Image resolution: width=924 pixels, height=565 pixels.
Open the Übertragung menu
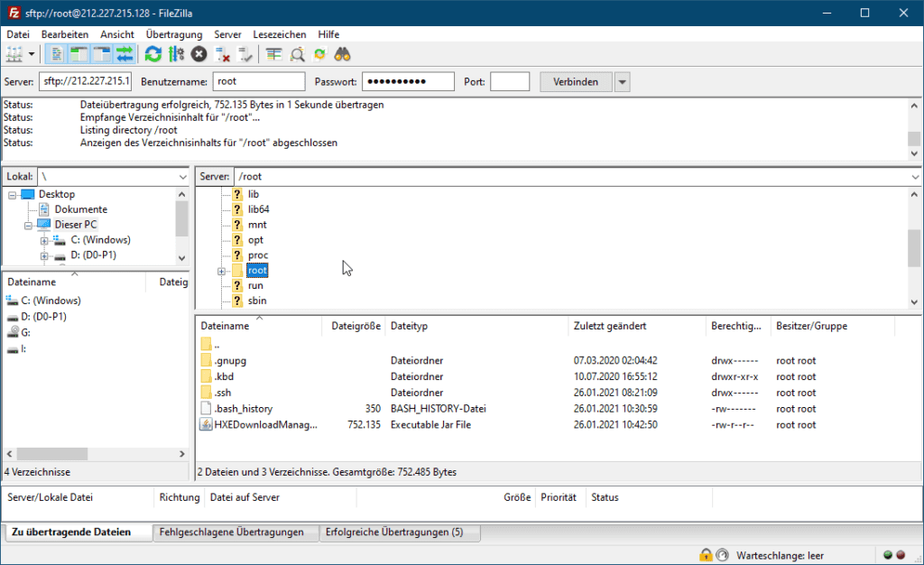tap(174, 34)
